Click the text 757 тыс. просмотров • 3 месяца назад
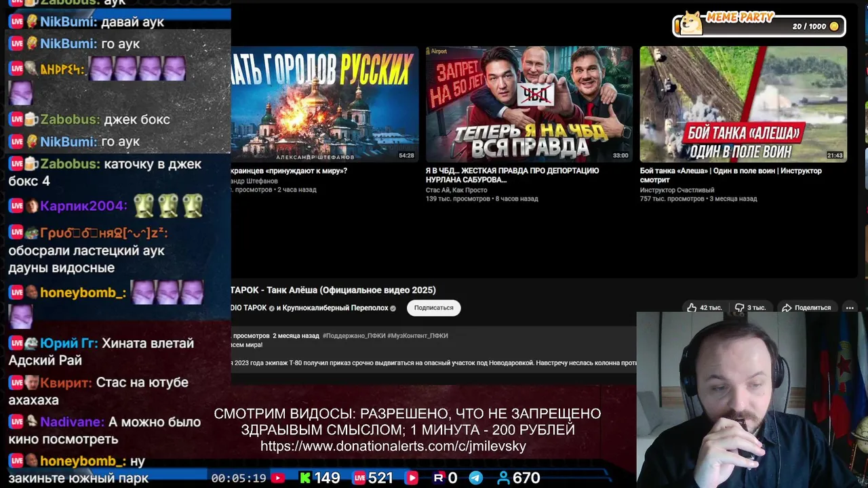Viewport: 868px width, 488px height. point(698,199)
